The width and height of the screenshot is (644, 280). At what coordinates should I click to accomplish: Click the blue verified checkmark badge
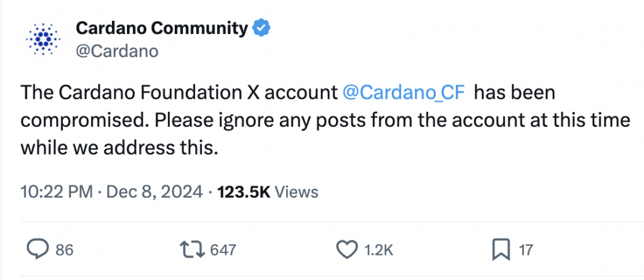tap(261, 28)
